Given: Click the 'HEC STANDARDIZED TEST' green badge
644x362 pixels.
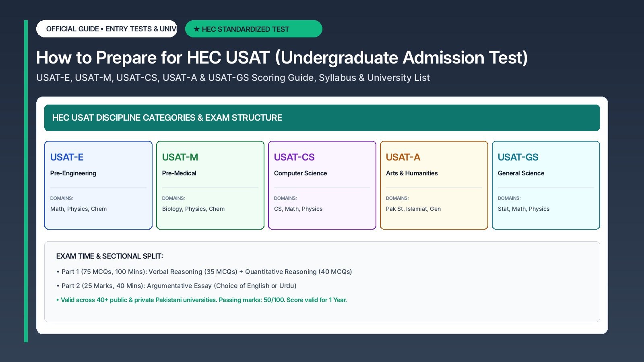Looking at the screenshot, I should 254,29.
